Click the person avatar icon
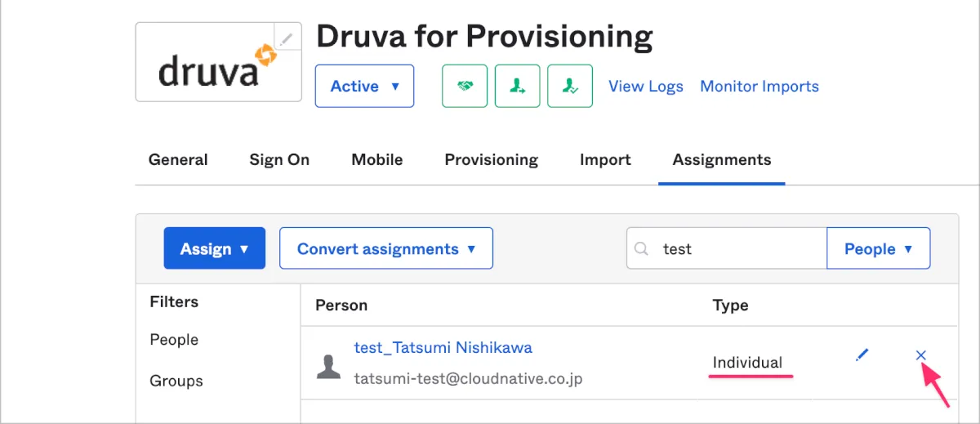The width and height of the screenshot is (980, 424). [328, 367]
